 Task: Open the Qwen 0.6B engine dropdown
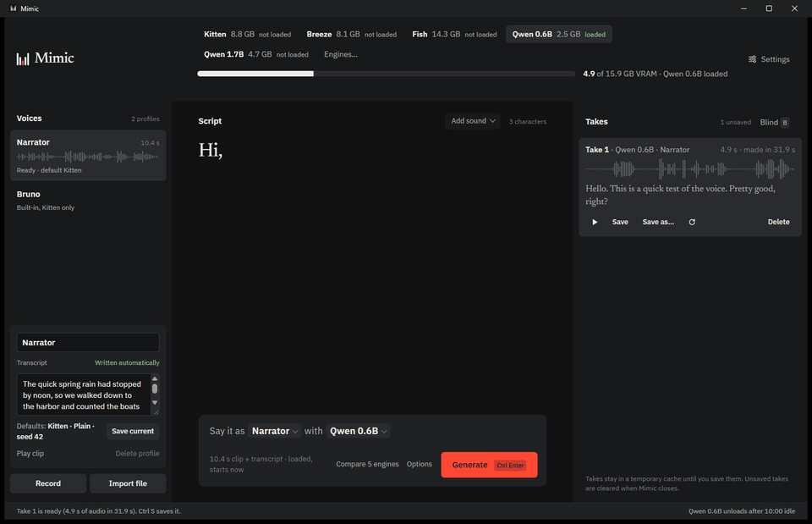click(x=358, y=431)
